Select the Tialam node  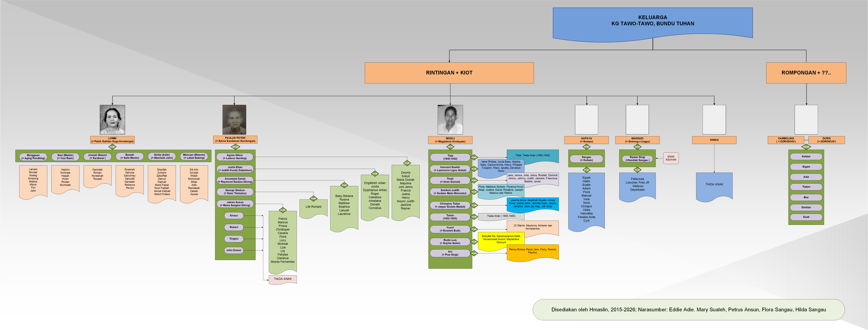tap(806, 187)
